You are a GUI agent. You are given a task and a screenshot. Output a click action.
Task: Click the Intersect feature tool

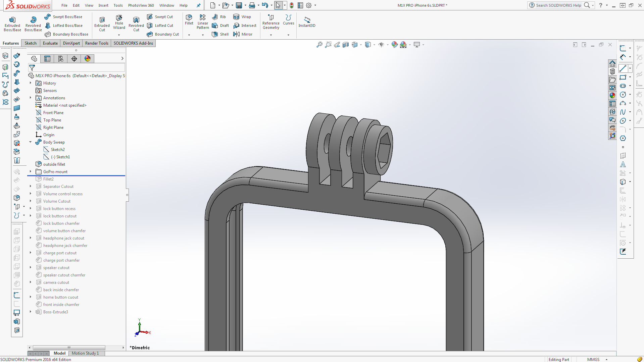245,25
